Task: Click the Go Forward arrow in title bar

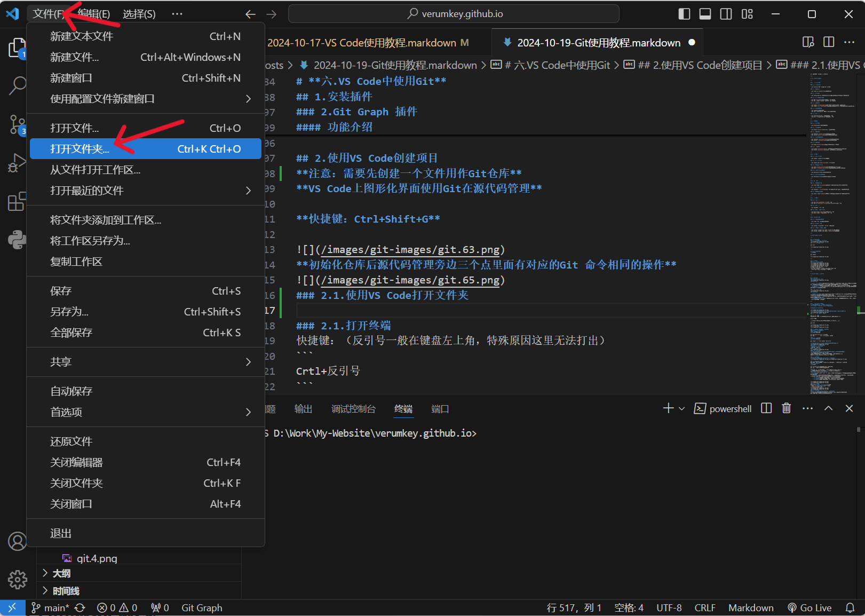Action: tap(272, 14)
